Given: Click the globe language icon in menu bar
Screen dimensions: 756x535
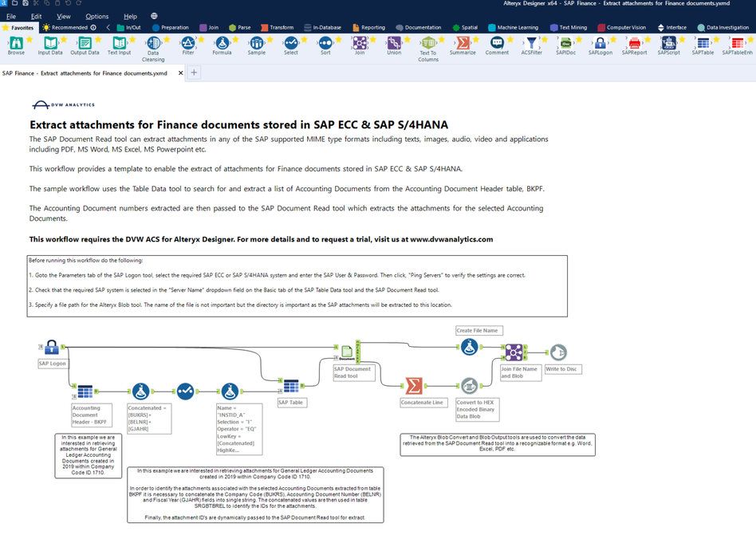Looking at the screenshot, I should tap(154, 16).
